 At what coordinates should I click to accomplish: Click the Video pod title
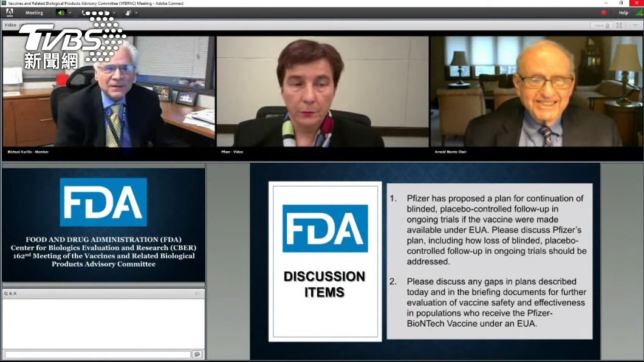[x=10, y=25]
